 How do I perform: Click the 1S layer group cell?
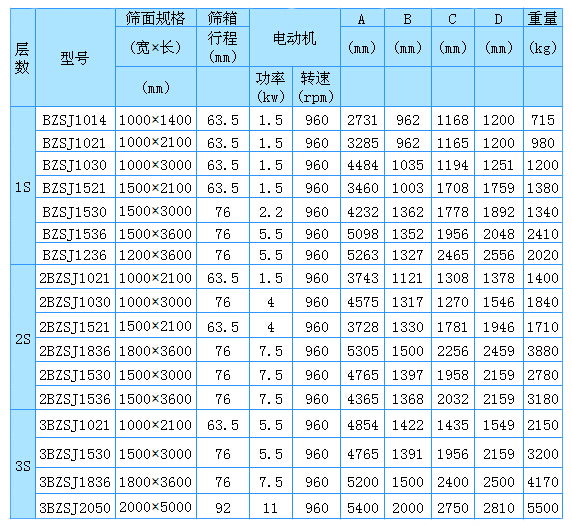point(23,186)
